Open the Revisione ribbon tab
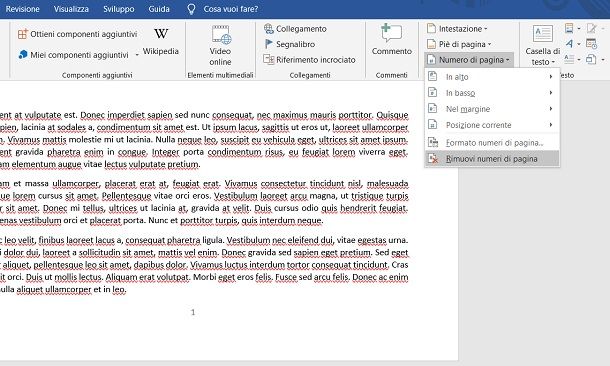This screenshot has width=610, height=366. coord(22,9)
